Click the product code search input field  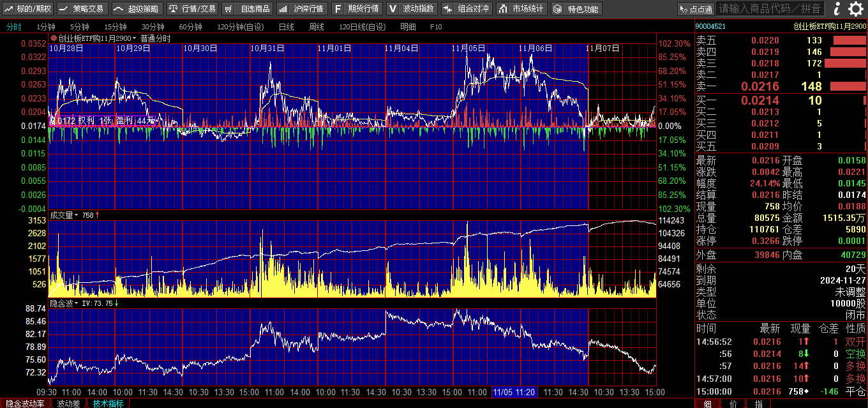pos(770,9)
